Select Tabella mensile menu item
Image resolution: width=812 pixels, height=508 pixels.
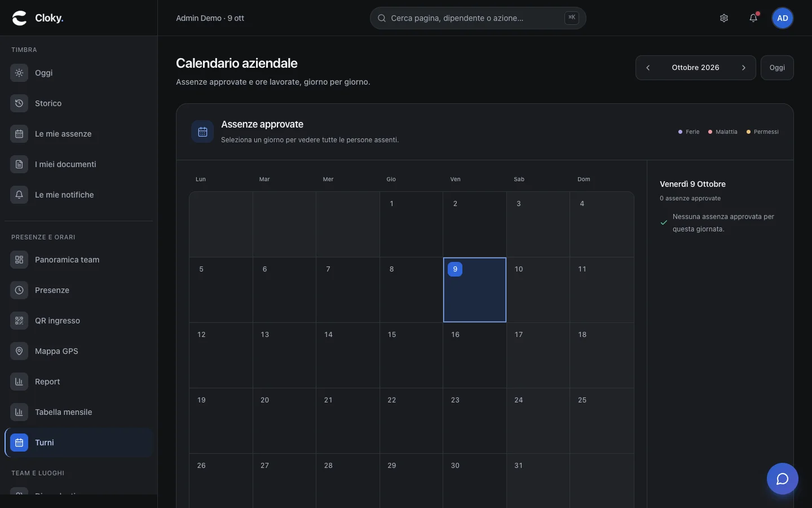(79, 412)
